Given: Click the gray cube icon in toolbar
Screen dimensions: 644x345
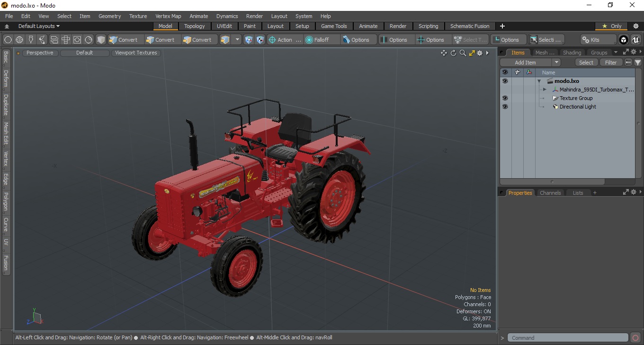Looking at the screenshot, I should [x=101, y=40].
